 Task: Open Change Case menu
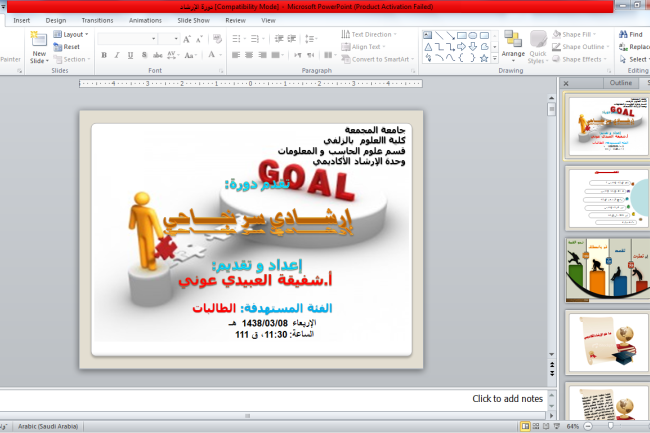click(x=190, y=55)
